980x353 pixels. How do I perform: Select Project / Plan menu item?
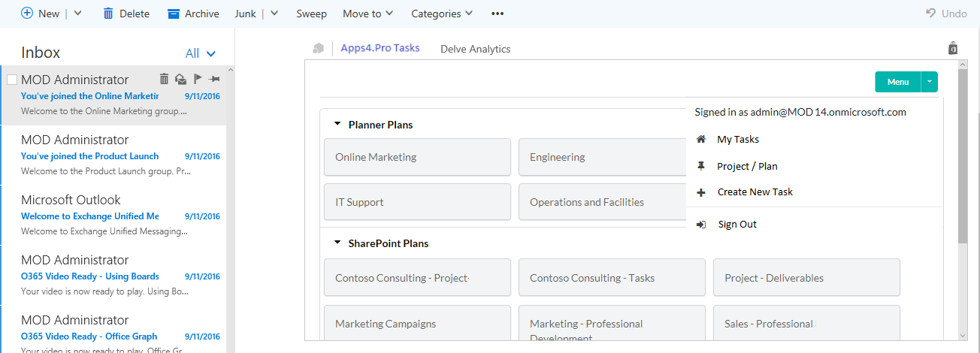click(x=747, y=166)
